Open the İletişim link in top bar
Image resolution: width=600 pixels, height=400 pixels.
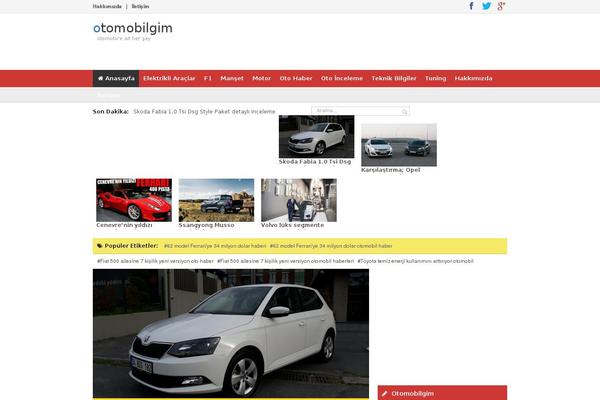pyautogui.click(x=140, y=7)
